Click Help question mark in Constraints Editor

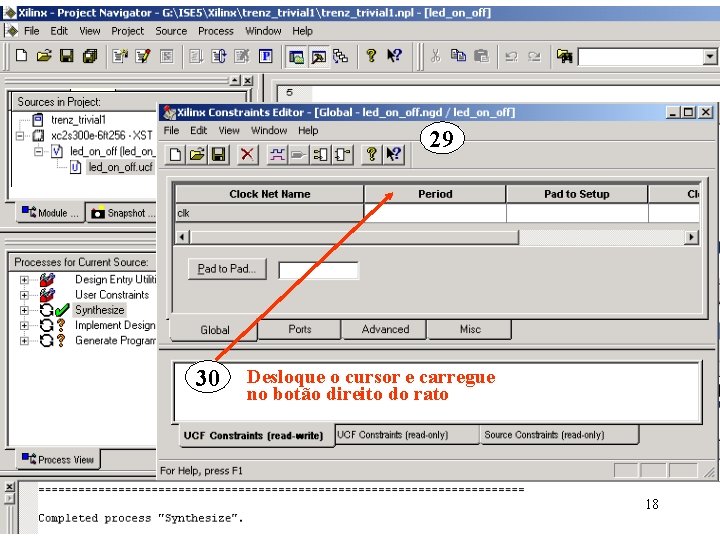[371, 154]
